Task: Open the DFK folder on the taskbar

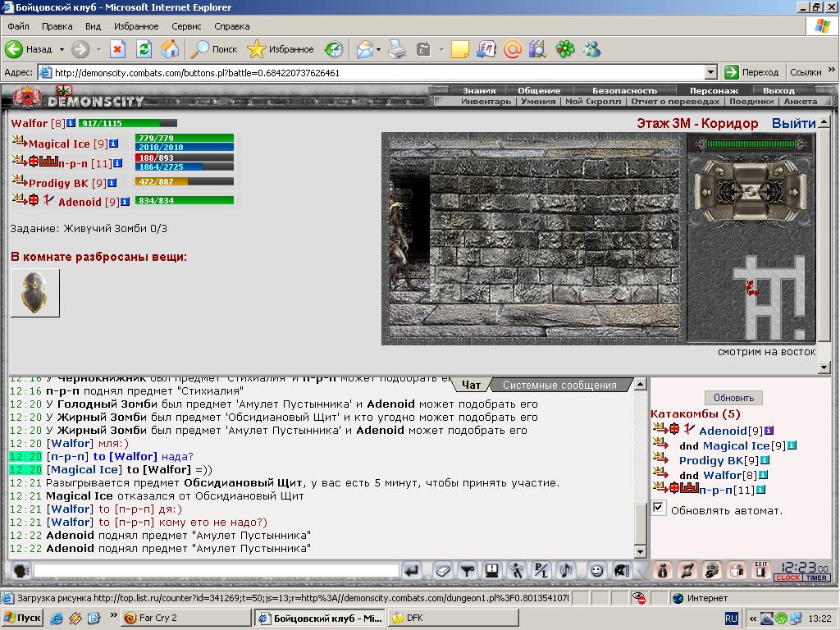Action: (454, 618)
